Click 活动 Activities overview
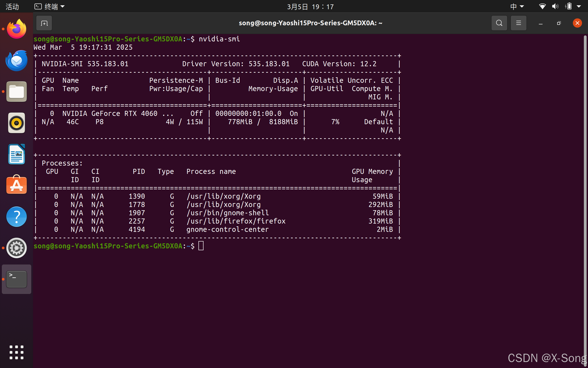 [x=12, y=7]
